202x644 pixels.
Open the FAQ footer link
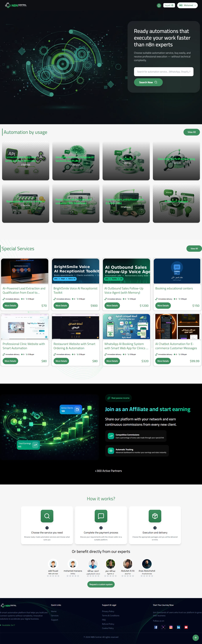pos(104,620)
